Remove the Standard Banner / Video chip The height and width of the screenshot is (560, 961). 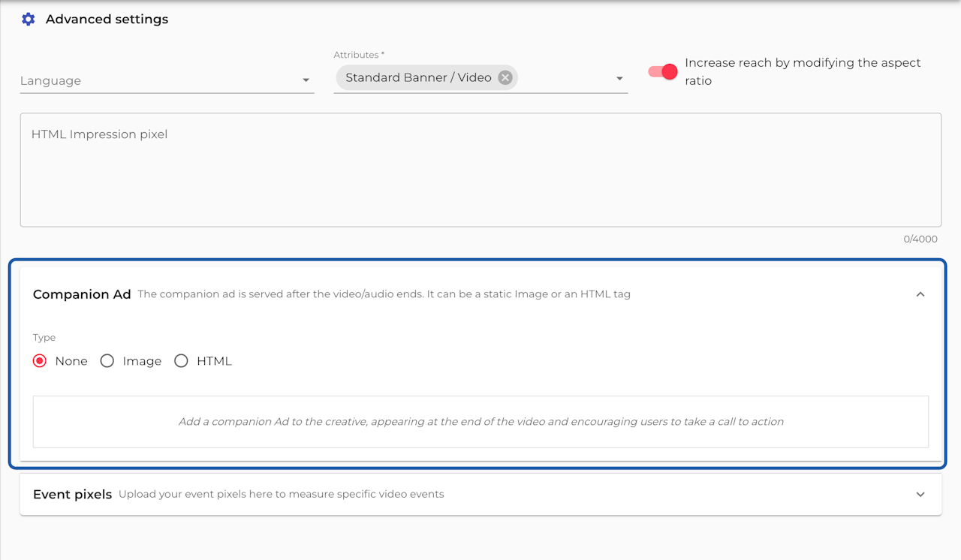(x=505, y=77)
